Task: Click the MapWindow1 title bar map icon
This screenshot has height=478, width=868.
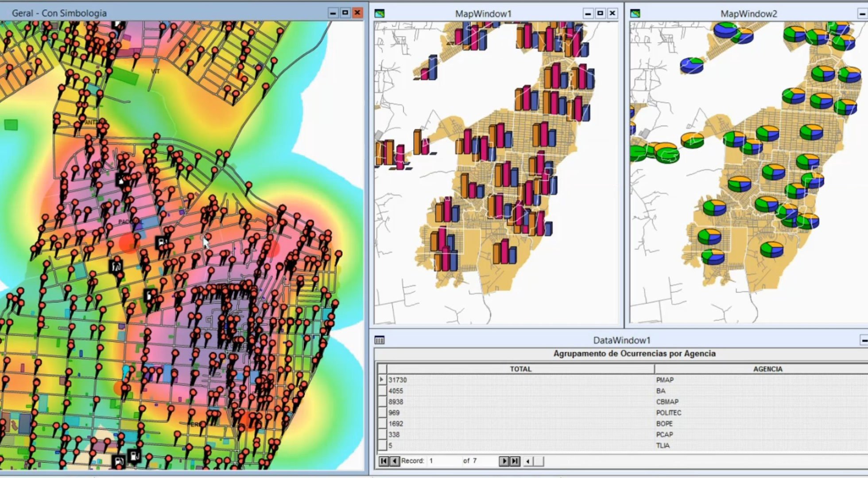Action: (x=380, y=14)
